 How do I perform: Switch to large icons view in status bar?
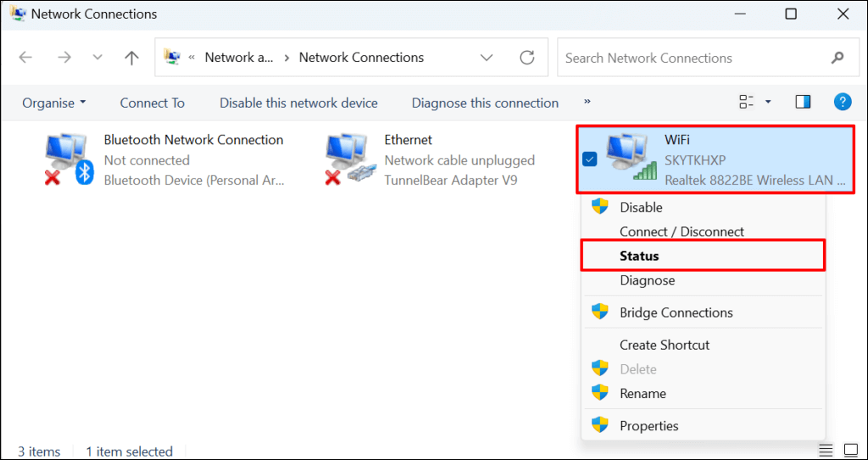[x=851, y=450]
